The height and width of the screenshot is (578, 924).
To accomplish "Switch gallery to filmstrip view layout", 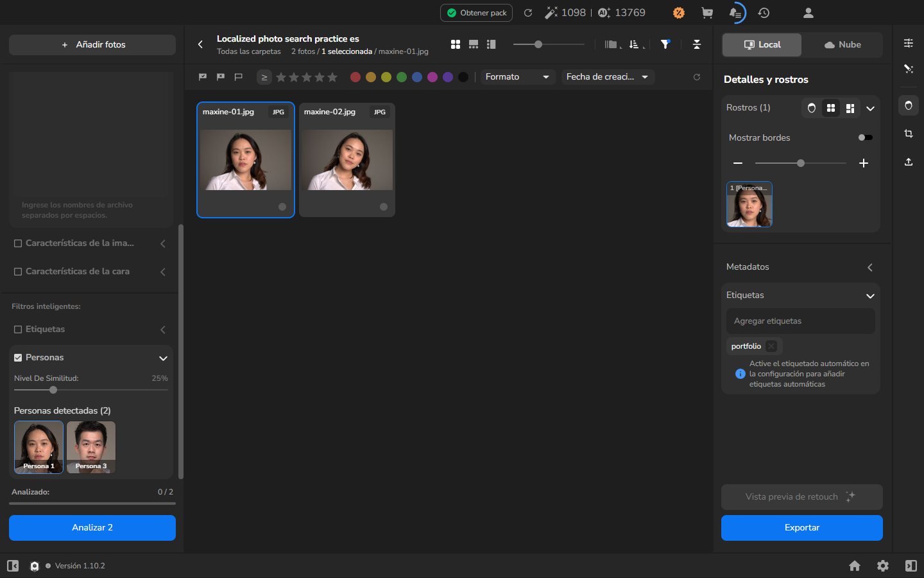I will 474,44.
